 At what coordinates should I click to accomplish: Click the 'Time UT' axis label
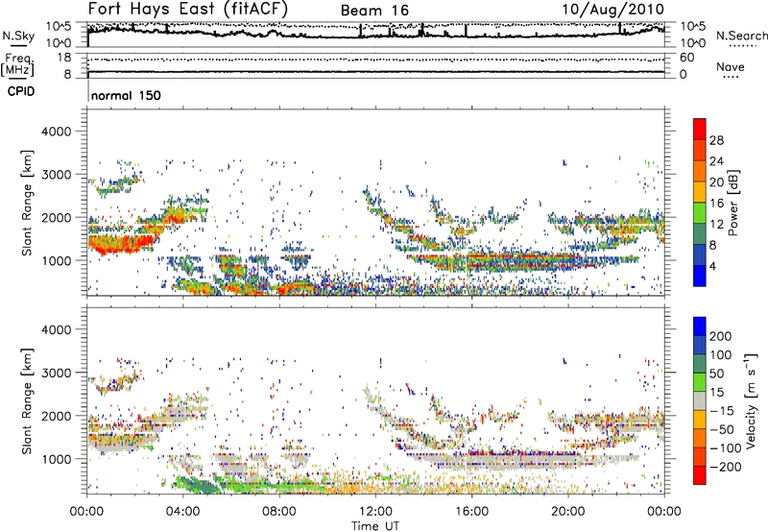[375, 526]
